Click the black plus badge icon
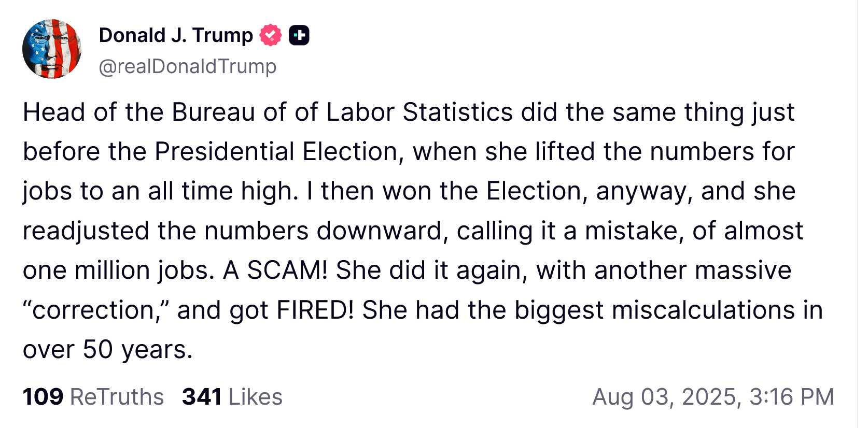 [x=299, y=35]
